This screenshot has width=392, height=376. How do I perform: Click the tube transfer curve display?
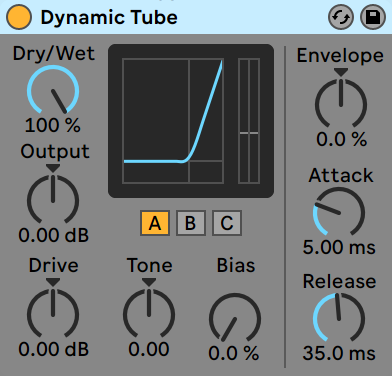[173, 121]
